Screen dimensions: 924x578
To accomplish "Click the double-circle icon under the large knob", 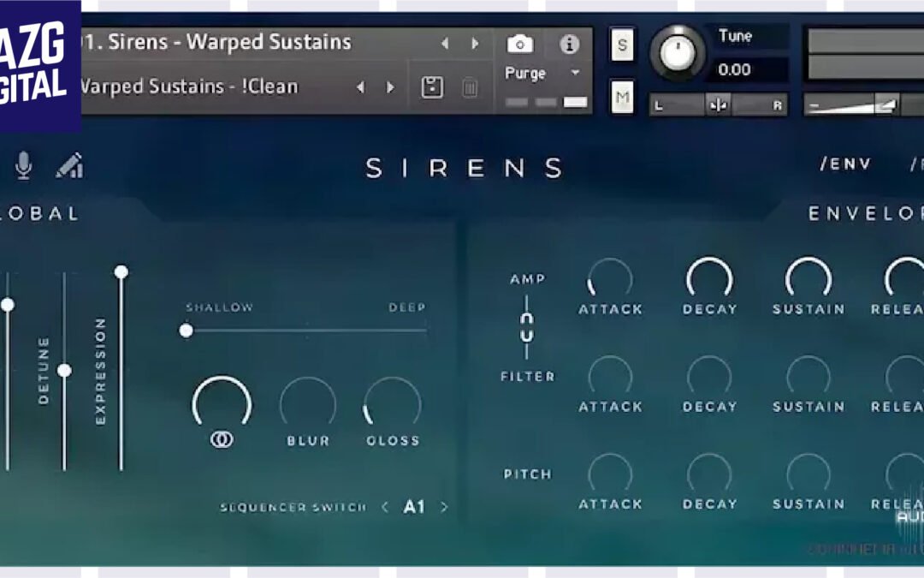I will pos(222,439).
